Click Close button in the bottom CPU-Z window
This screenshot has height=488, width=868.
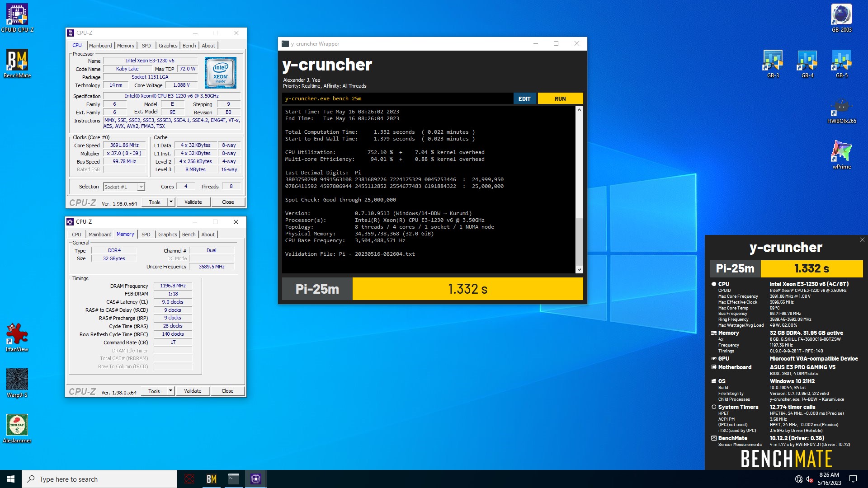click(x=227, y=391)
